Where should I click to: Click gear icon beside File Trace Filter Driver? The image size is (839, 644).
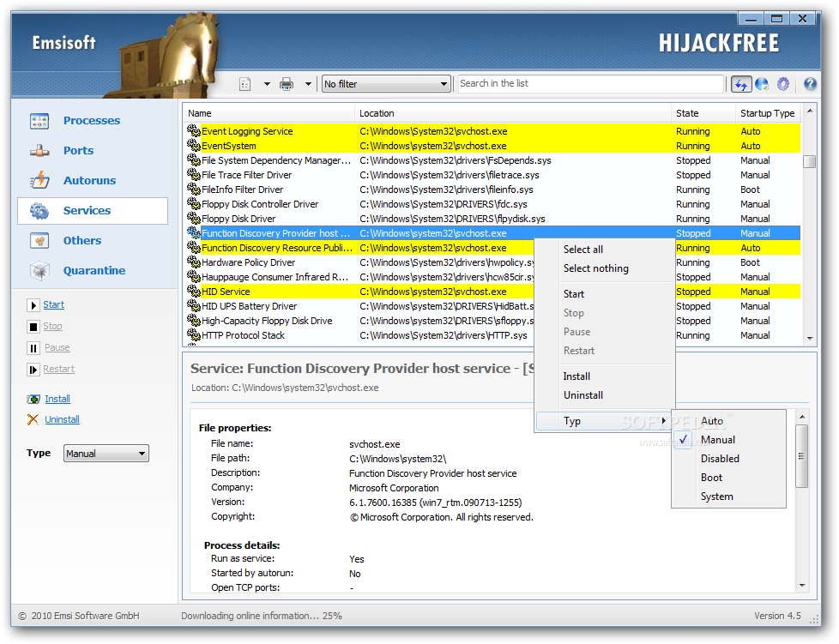[x=194, y=174]
